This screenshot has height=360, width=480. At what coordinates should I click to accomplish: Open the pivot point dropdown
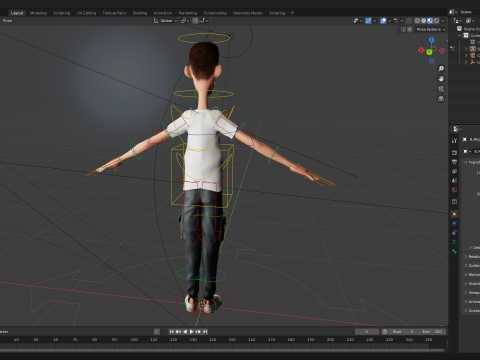(185, 21)
